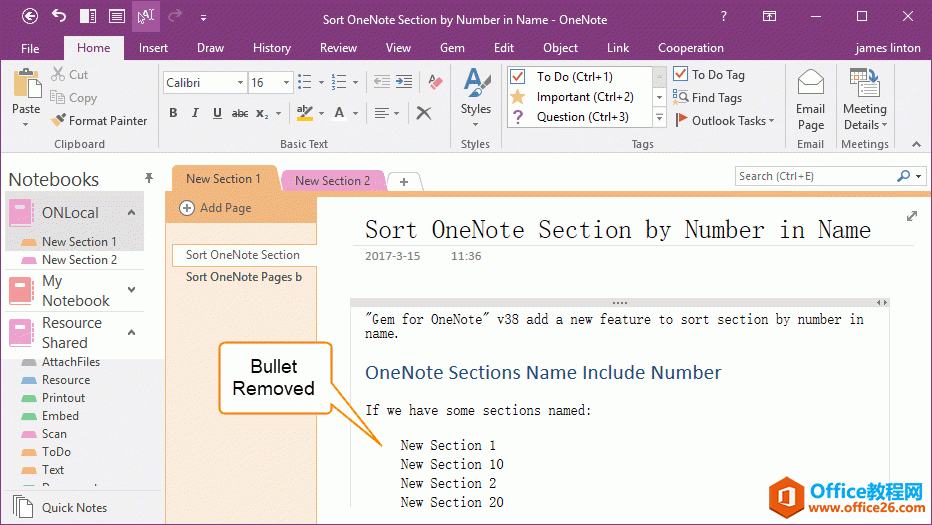
Task: Click the yellow text highlight color button
Action: click(305, 113)
